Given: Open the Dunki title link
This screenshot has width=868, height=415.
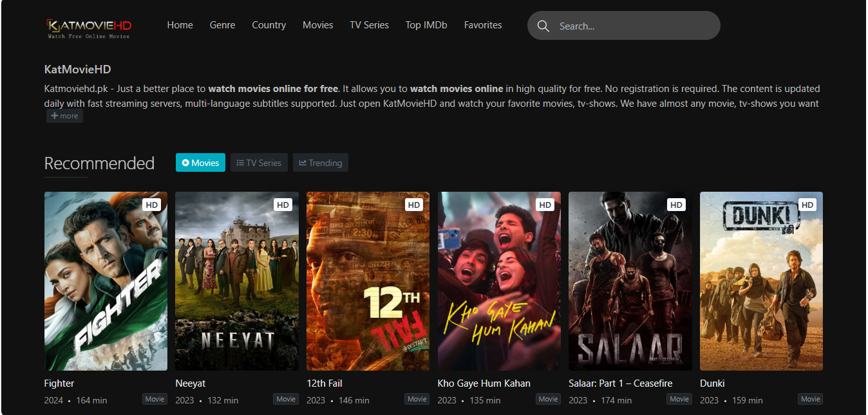Looking at the screenshot, I should (712, 383).
